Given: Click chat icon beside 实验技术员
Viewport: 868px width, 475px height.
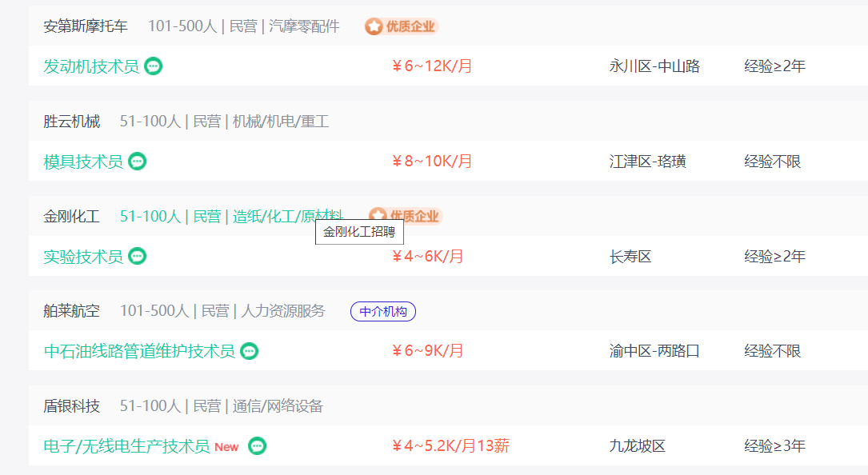Looking at the screenshot, I should click(138, 257).
